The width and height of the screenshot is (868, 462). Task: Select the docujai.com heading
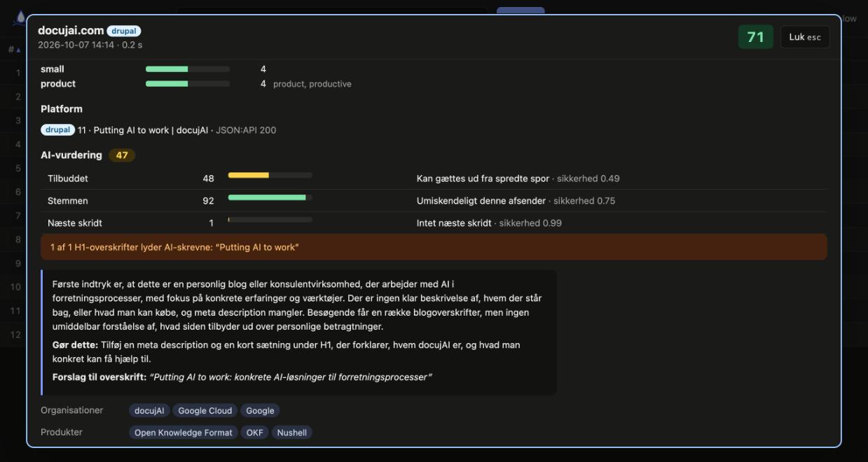(x=71, y=31)
